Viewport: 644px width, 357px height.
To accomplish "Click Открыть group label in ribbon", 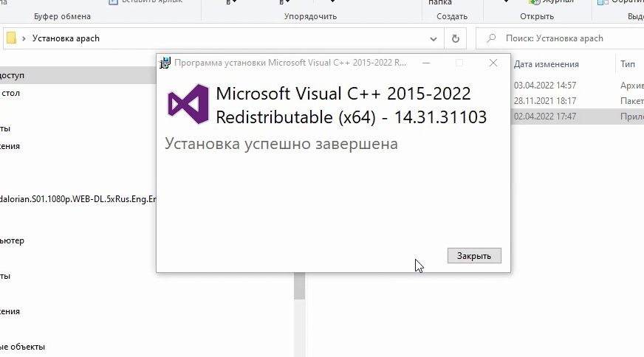I will point(537,16).
